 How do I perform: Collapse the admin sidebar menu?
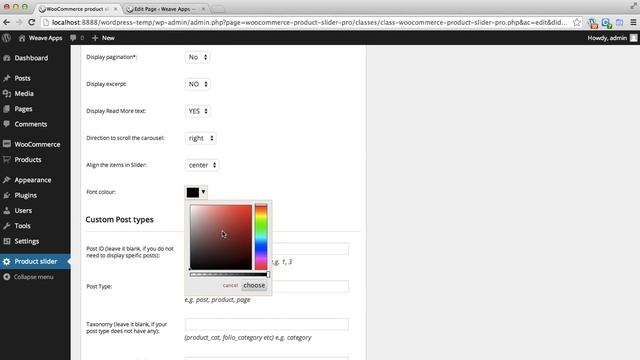[x=29, y=277]
